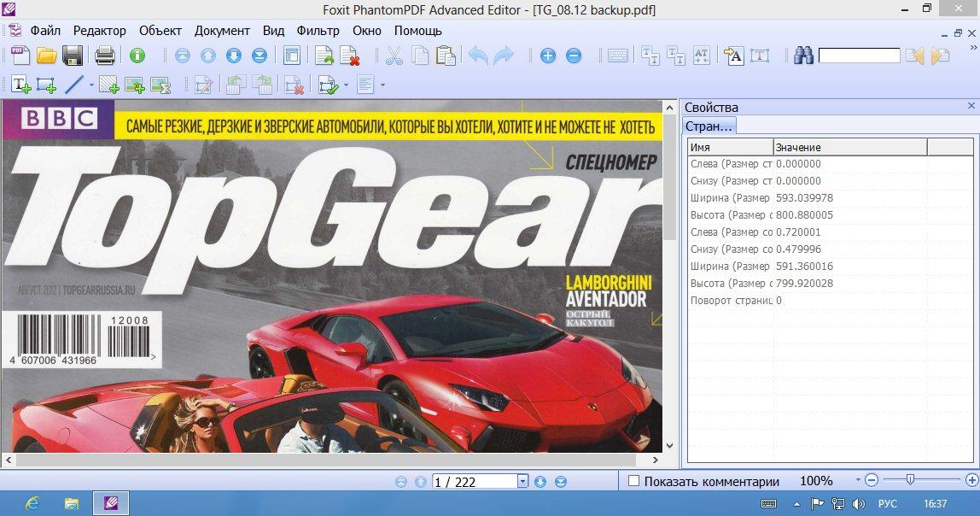
Task: Click the Имя column header
Action: coord(731,147)
